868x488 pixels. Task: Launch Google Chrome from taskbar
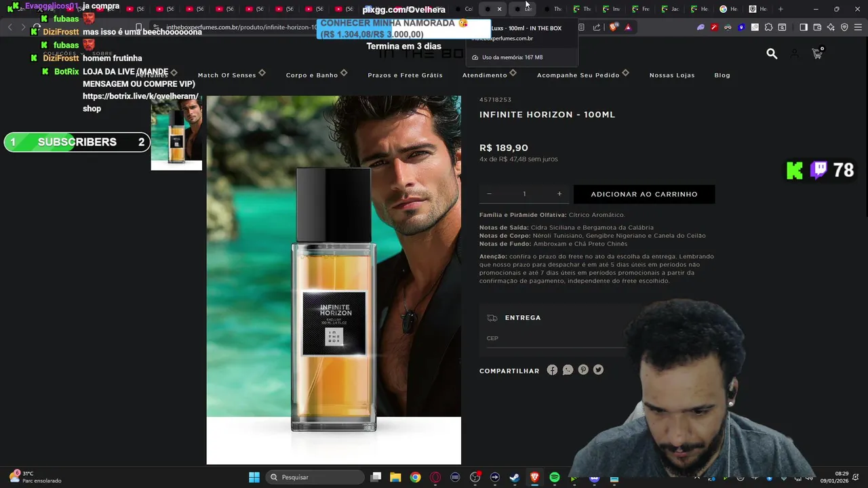click(415, 477)
